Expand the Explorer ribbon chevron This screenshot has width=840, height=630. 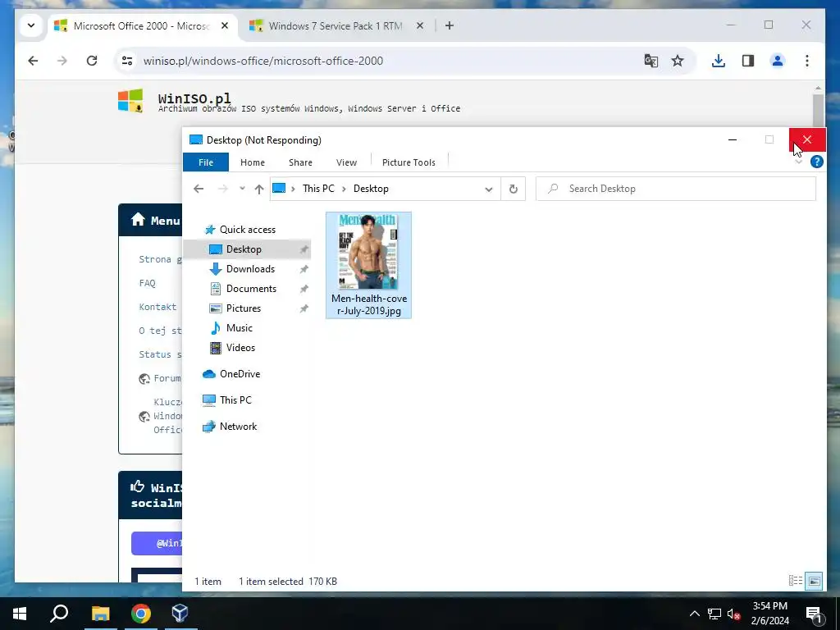(798, 162)
